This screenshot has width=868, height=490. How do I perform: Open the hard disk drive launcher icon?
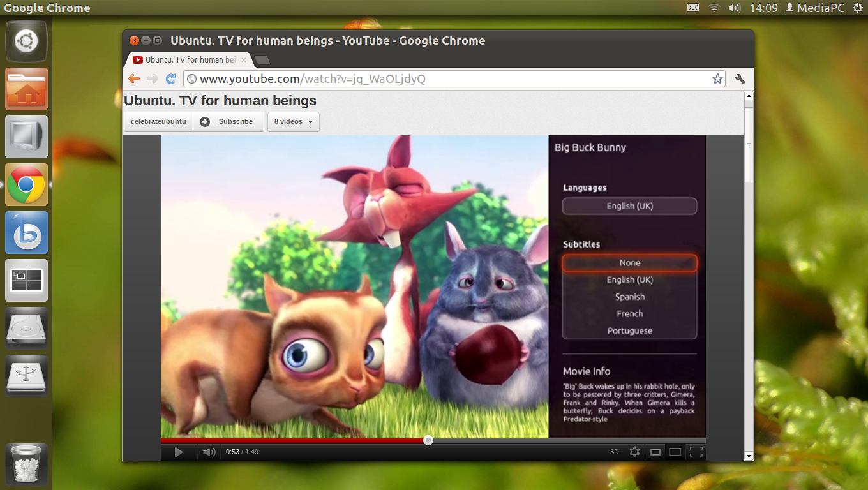26,329
